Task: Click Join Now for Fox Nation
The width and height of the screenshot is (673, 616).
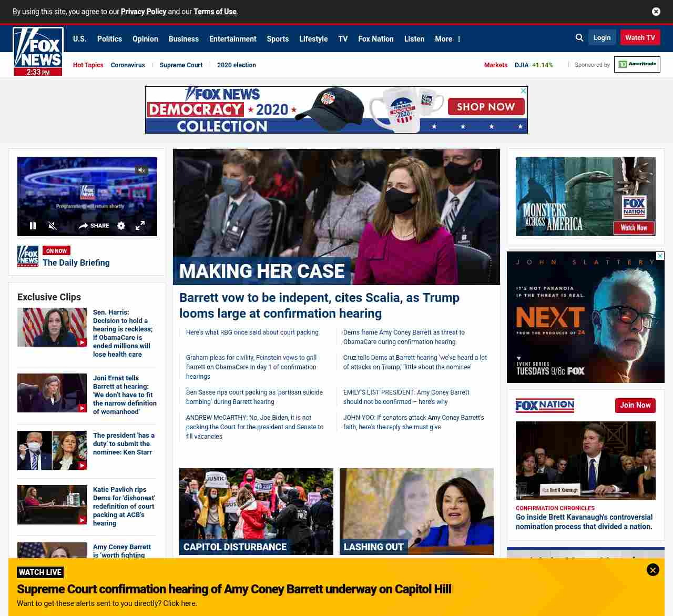Action: click(x=635, y=405)
